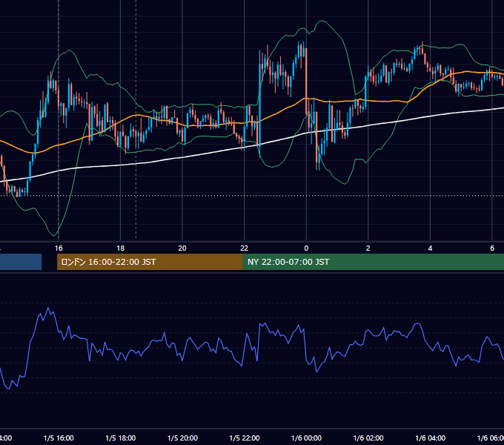The height and width of the screenshot is (445, 504).
Task: Click the '1/6 00:00' date label
Action: [x=306, y=438]
